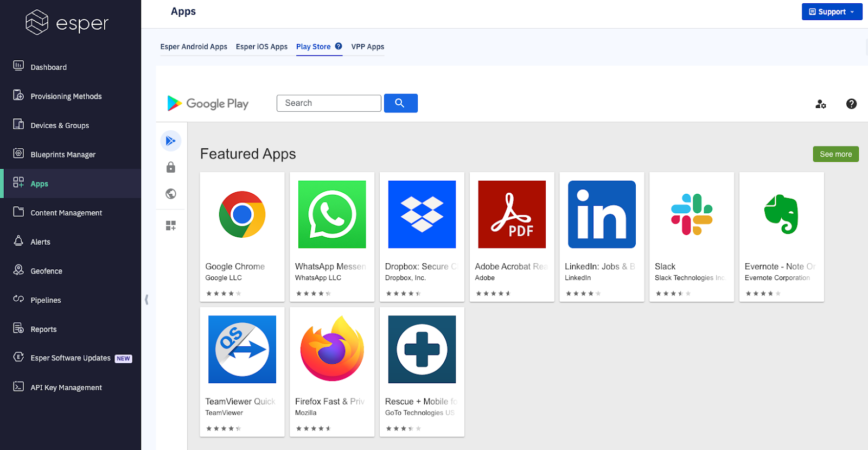Open Content Management menu item
868x450 pixels.
click(66, 213)
